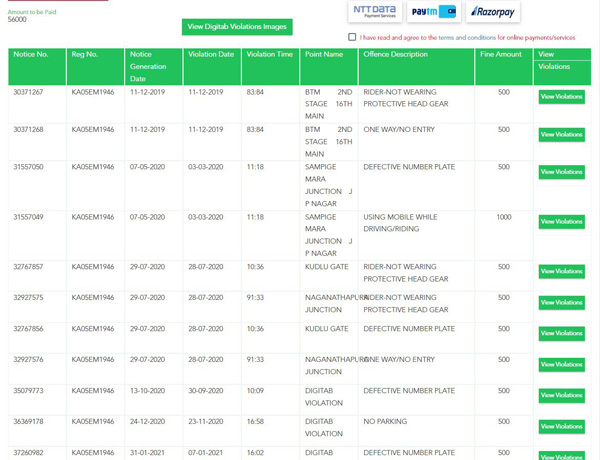Tick the terms and conditions agreement checkbox

click(x=352, y=37)
